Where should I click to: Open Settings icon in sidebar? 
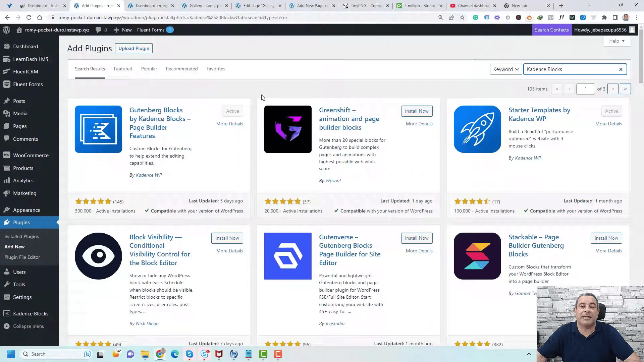point(6,297)
